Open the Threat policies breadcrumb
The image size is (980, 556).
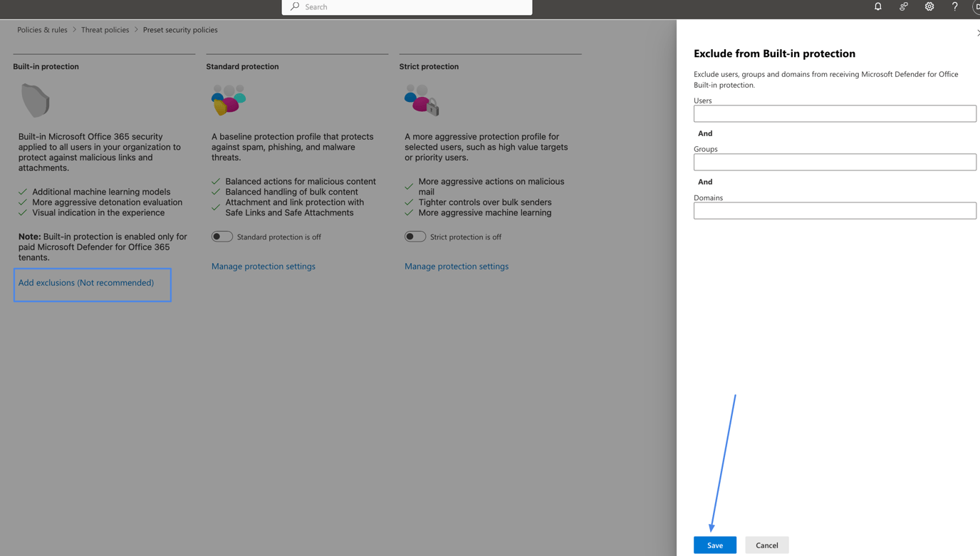coord(105,29)
